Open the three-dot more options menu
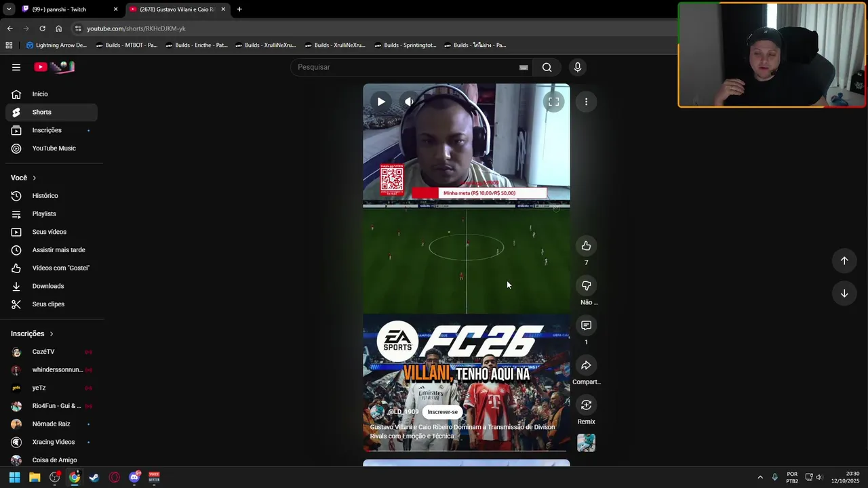Screen dimensions: 868x488 pyautogui.click(x=587, y=102)
